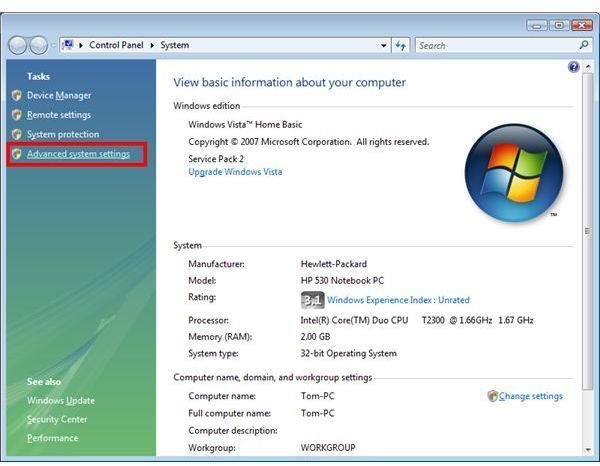Click the Copyright 2007 Microsoft Corporation text

pos(309,142)
